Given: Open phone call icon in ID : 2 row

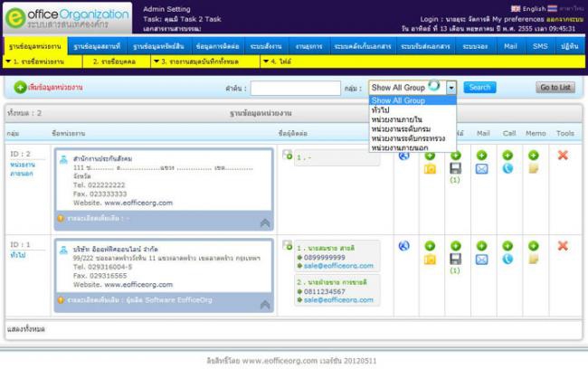Looking at the screenshot, I should click(507, 169).
